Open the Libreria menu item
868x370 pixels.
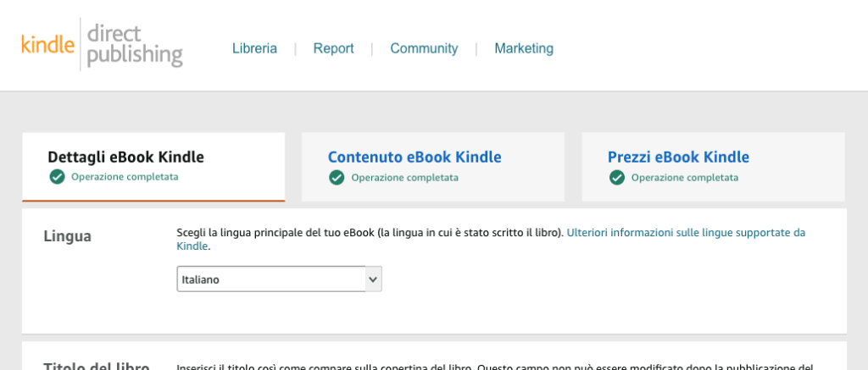[x=254, y=48]
